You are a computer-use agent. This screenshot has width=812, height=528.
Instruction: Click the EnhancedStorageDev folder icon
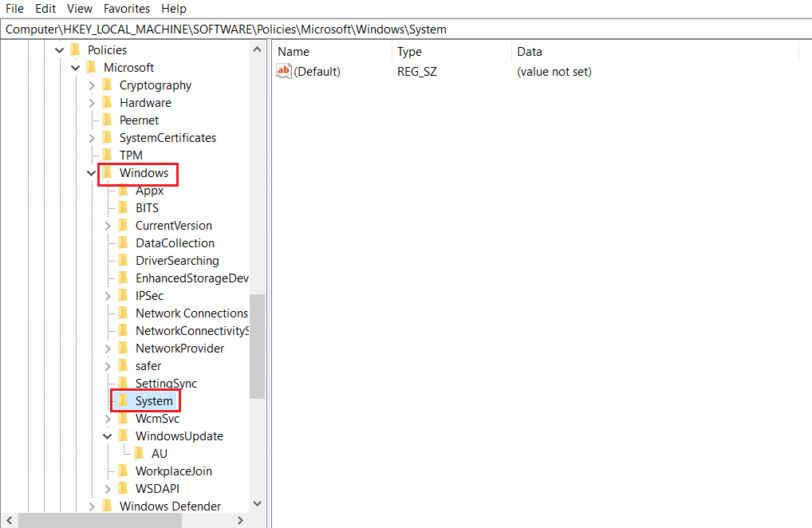pos(124,278)
